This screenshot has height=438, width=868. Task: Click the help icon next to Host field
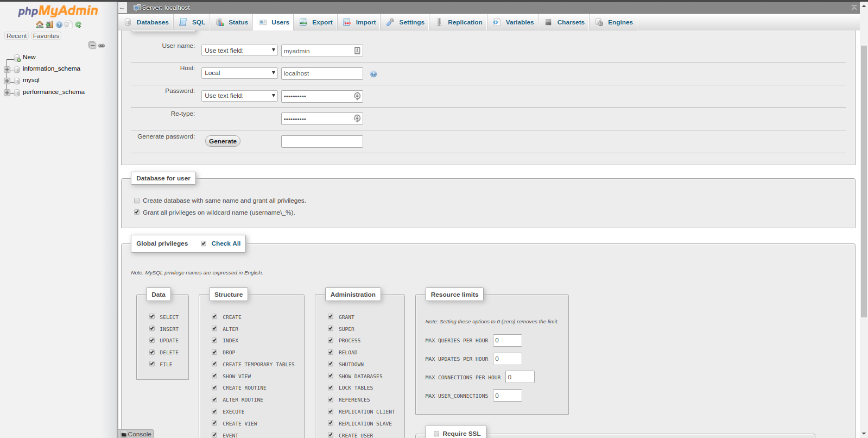tap(373, 74)
